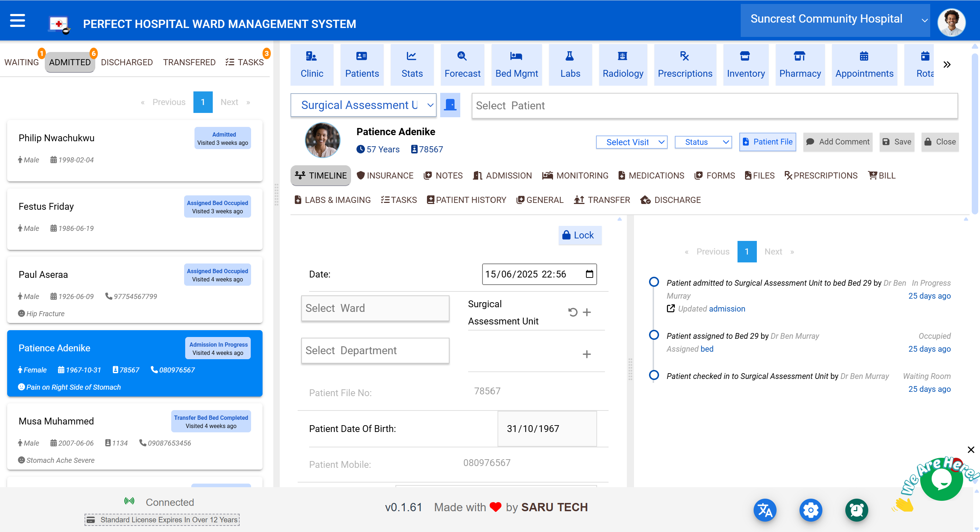Click the Select Ward input field
Image resolution: width=980 pixels, height=532 pixels.
(375, 308)
